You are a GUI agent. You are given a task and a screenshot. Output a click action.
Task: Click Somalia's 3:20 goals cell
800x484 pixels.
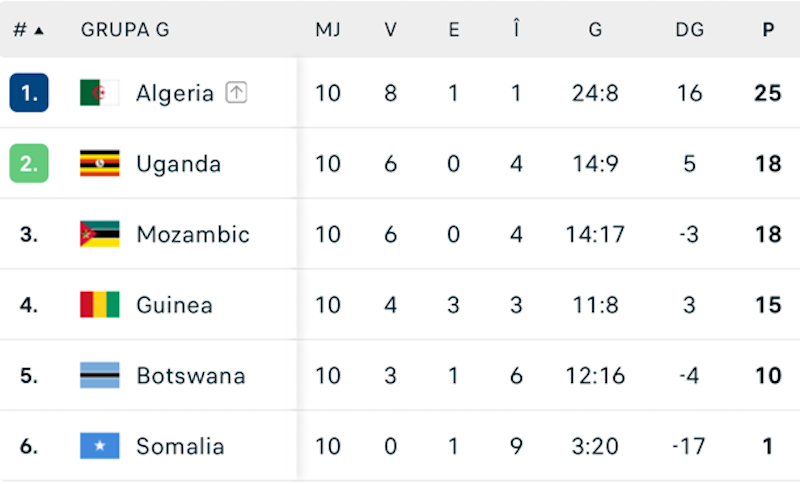(595, 446)
